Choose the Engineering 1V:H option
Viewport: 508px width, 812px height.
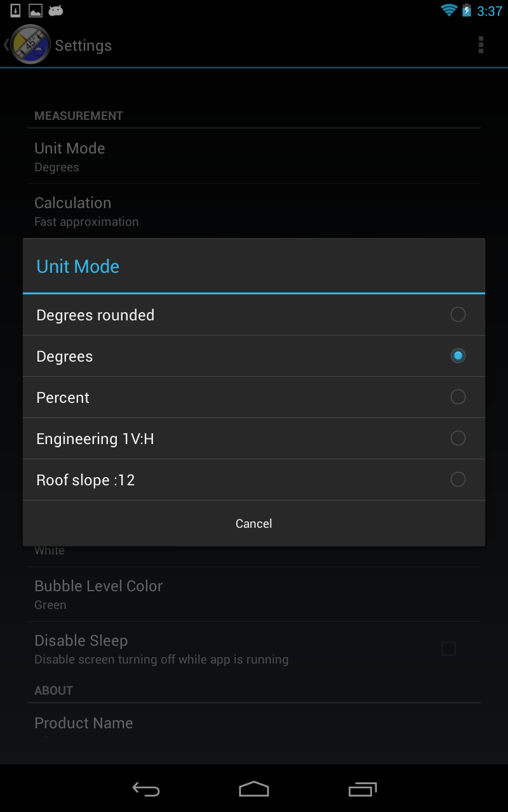[254, 438]
